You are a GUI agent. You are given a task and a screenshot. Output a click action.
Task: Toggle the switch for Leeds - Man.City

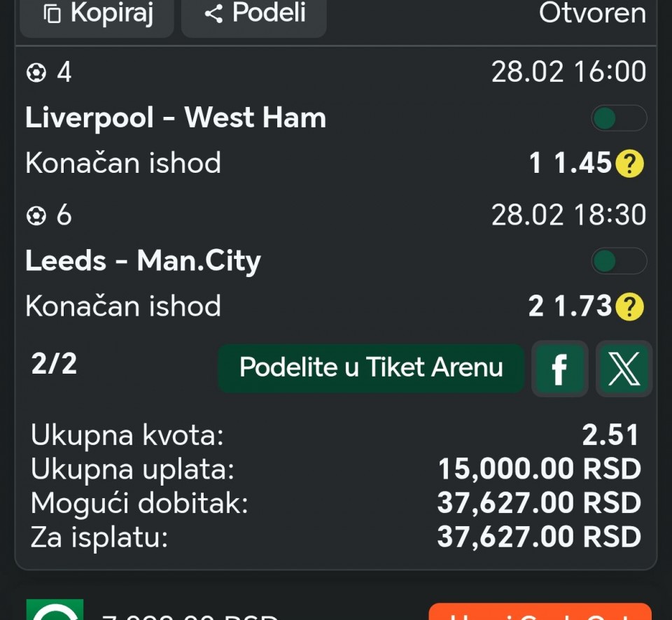tap(618, 262)
